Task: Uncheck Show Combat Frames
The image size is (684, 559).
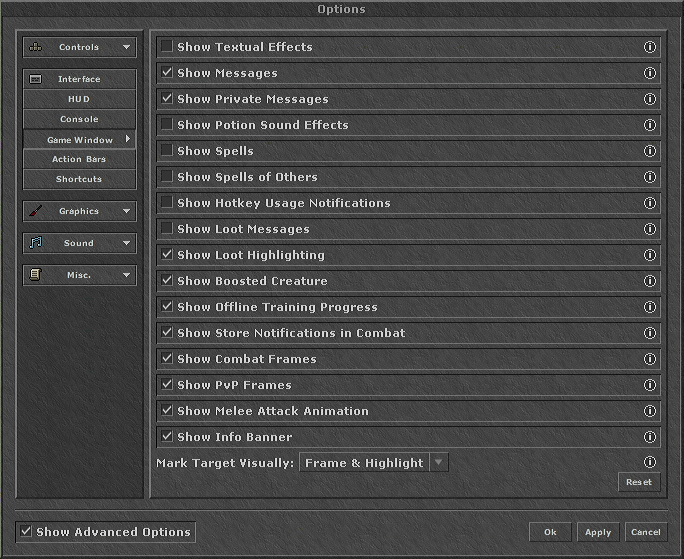Action: point(167,358)
